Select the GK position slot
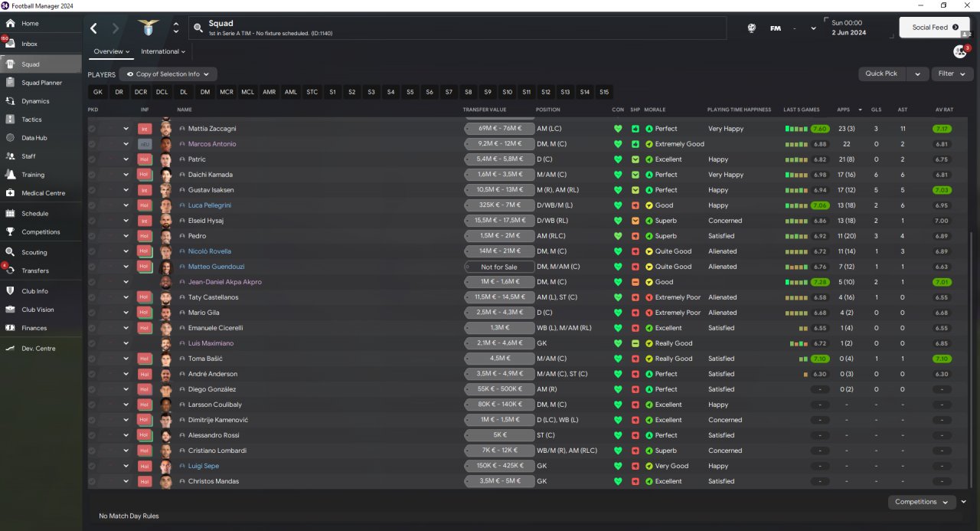The width and height of the screenshot is (980, 531). click(x=97, y=92)
